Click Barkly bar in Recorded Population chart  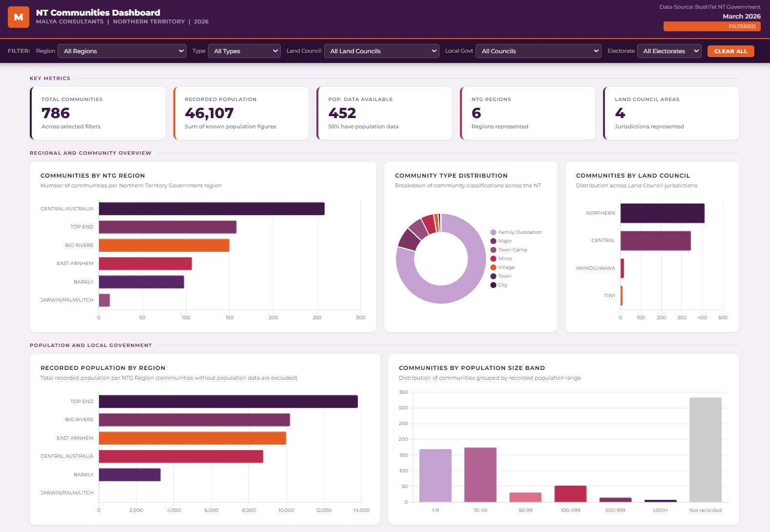tap(130, 475)
